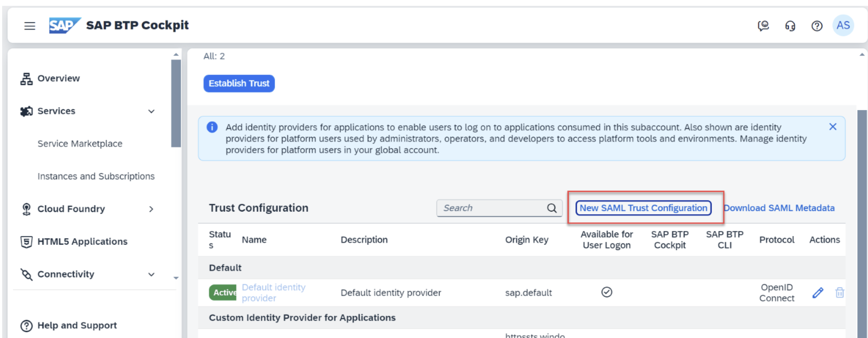The height and width of the screenshot is (338, 868).
Task: Click the Available for User Logon checkmark
Action: tap(607, 292)
